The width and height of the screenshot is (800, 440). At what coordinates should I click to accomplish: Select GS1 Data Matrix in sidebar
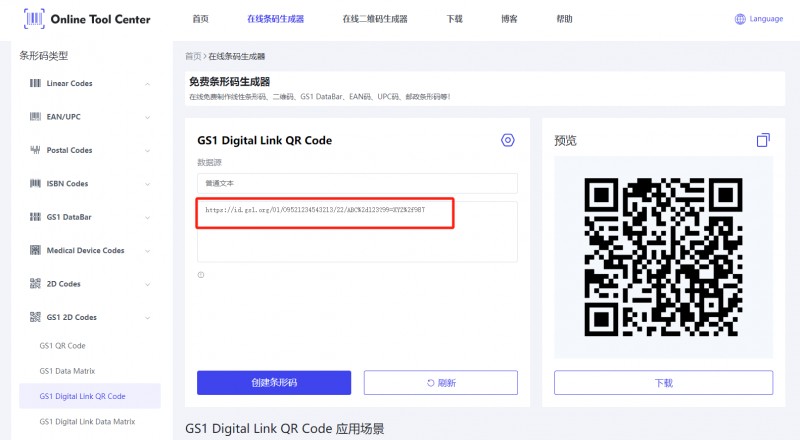coord(67,371)
